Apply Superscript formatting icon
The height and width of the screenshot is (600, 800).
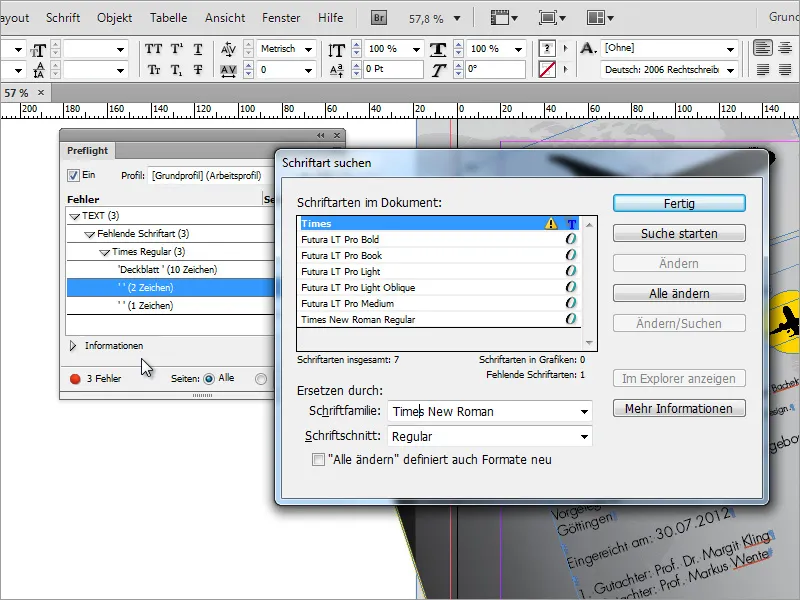tap(177, 49)
